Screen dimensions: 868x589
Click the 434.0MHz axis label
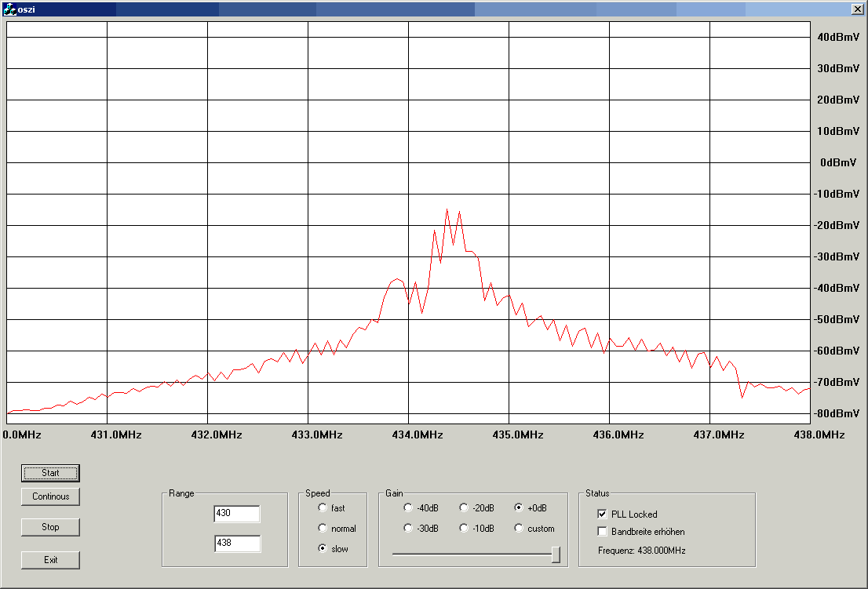418,434
